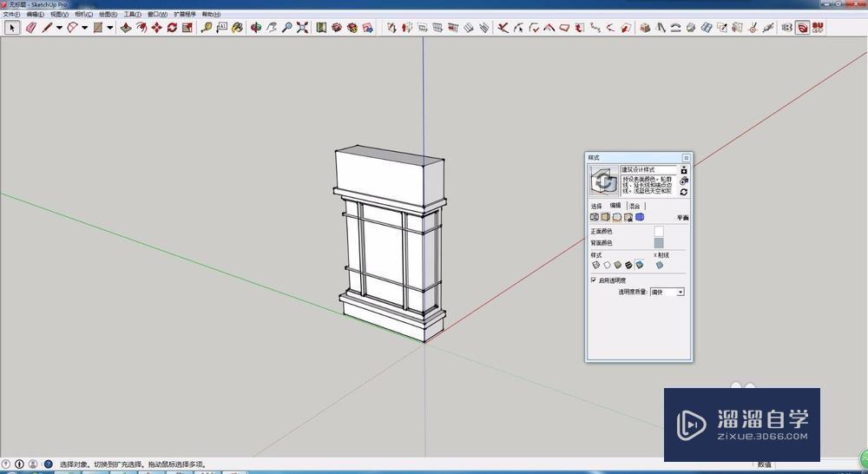Open the 帮助 menu
Screen dimensions: 868x474
(x=211, y=15)
